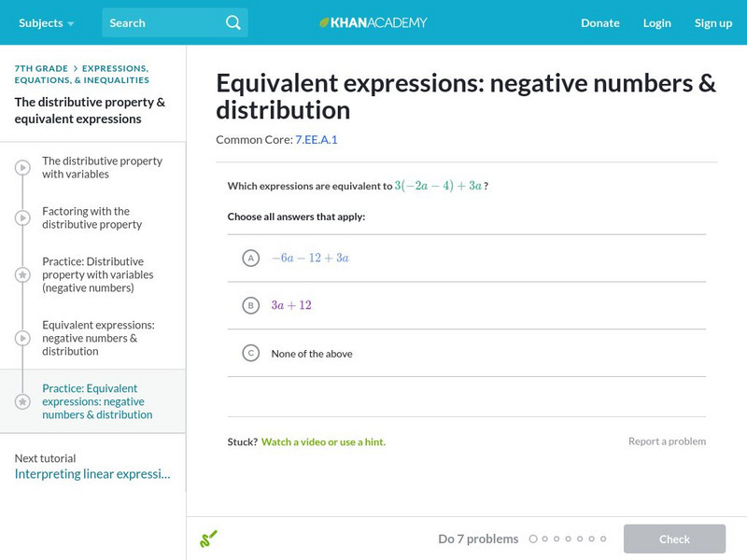The width and height of the screenshot is (747, 560).
Task: Open the Donate page
Action: click(x=599, y=22)
